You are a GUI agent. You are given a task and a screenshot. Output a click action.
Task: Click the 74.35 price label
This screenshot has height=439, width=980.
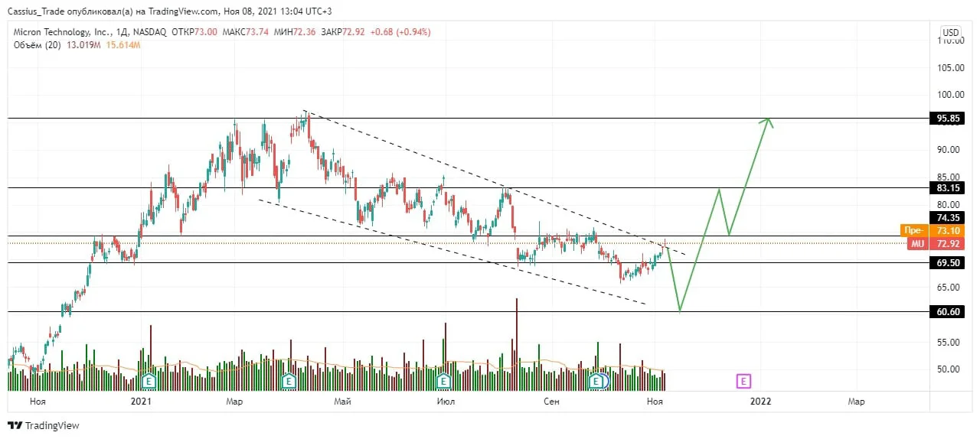click(946, 217)
